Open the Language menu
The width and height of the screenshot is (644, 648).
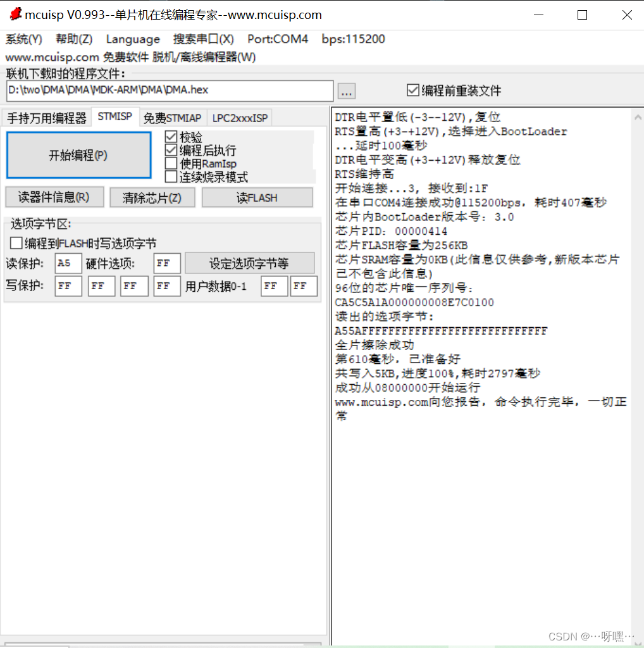(133, 39)
